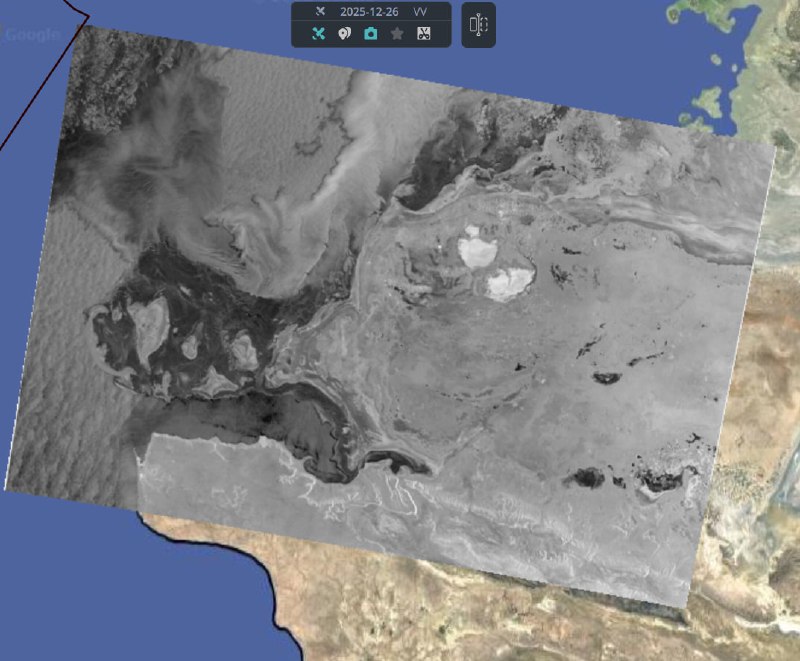
Task: Click black oval water patch east of center
Action: (x=606, y=378)
